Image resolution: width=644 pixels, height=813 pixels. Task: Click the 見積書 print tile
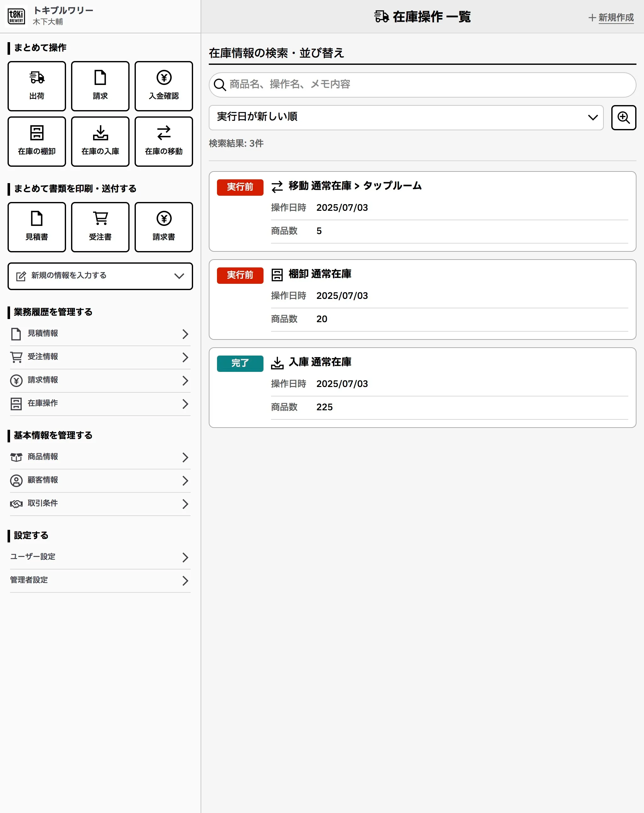[x=36, y=227]
